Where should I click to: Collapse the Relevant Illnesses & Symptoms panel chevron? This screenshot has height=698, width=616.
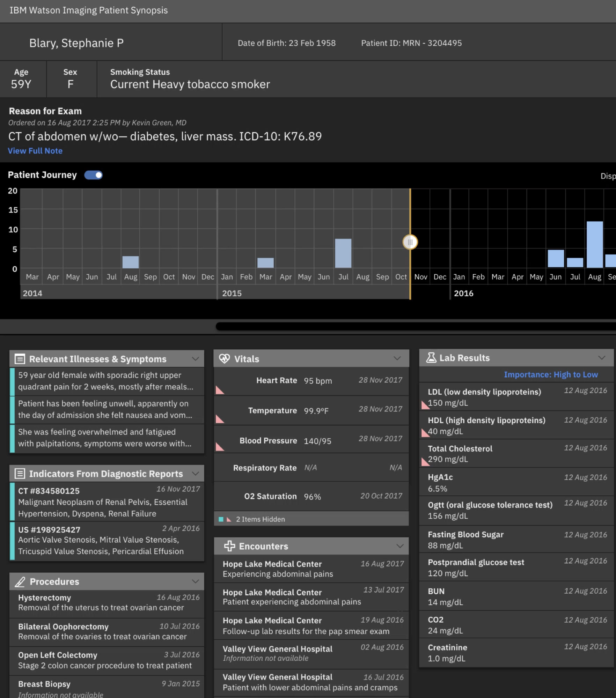[x=196, y=358]
